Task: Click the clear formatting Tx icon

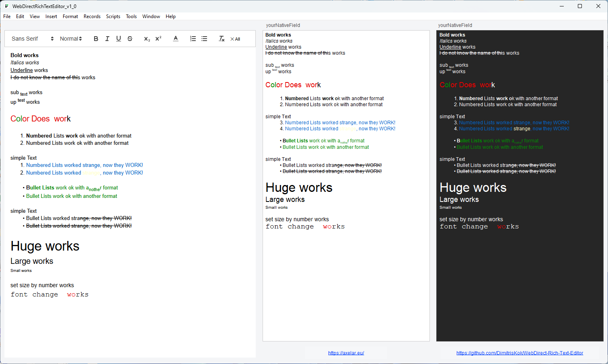Action: pos(222,39)
